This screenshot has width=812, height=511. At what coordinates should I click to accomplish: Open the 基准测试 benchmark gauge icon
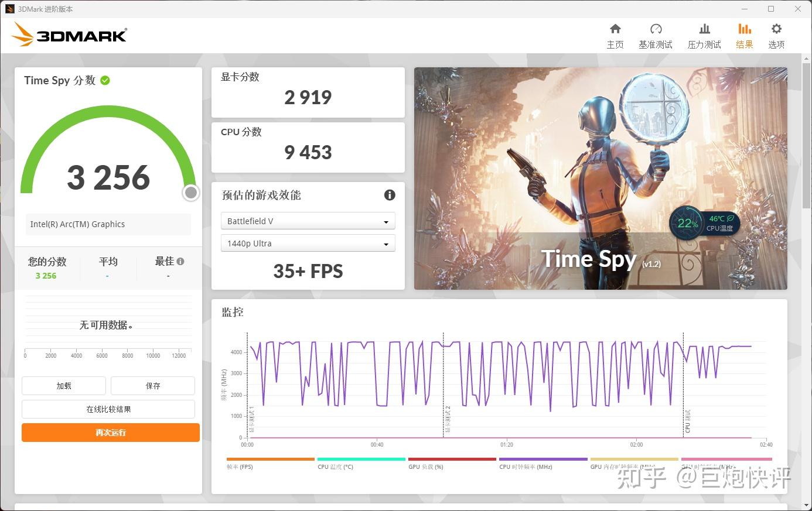tap(656, 29)
